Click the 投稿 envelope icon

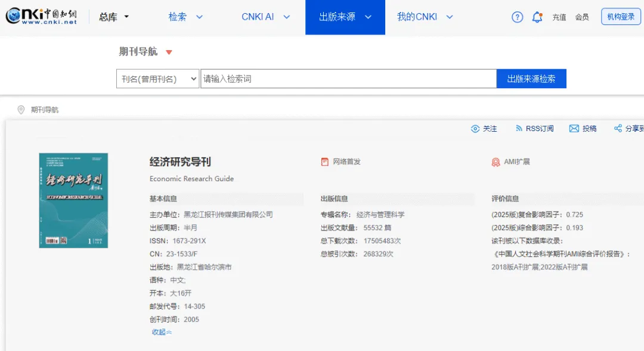574,129
